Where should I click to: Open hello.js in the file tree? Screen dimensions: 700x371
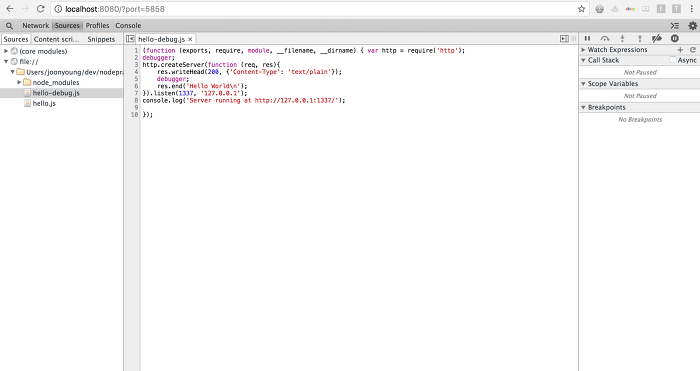tap(44, 104)
